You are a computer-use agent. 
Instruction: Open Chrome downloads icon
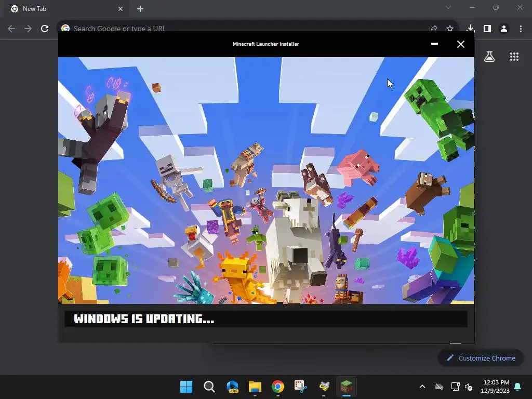click(x=471, y=29)
